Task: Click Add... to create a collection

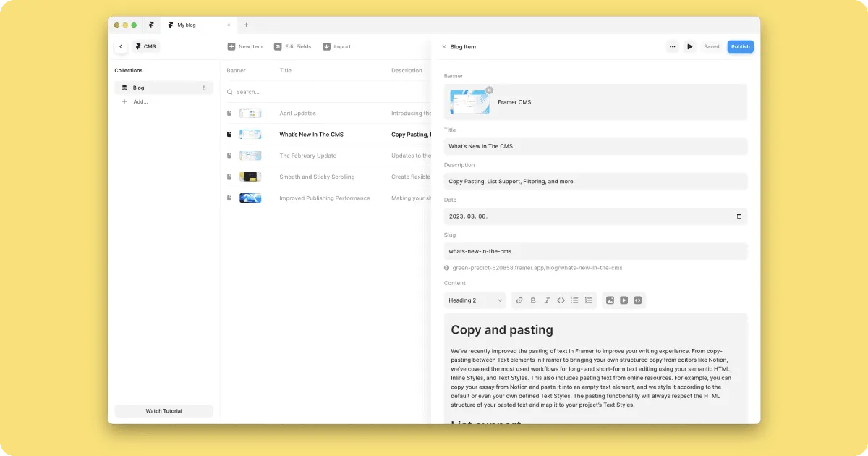Action: 135,101
